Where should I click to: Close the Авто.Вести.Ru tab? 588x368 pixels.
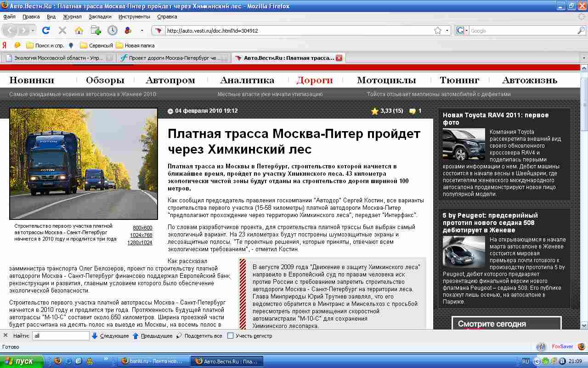click(x=339, y=58)
